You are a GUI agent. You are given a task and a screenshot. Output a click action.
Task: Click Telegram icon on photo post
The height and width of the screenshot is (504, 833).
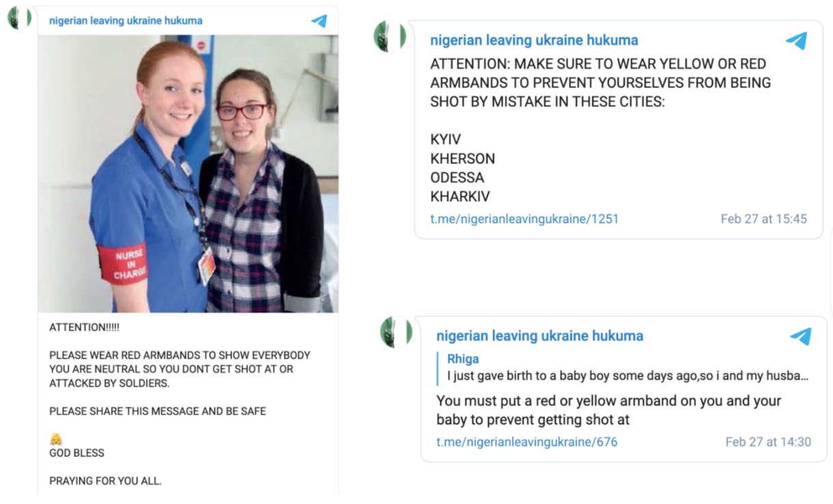click(319, 21)
